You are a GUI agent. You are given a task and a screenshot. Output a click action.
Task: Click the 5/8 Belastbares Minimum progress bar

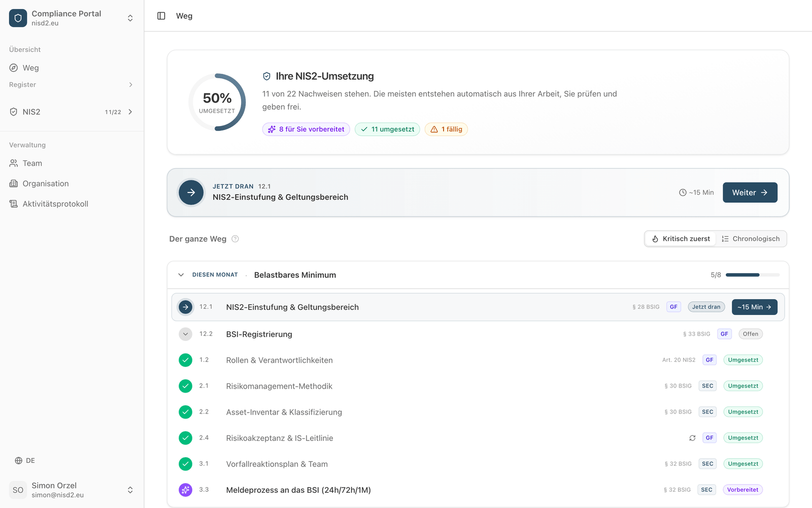pos(753,275)
